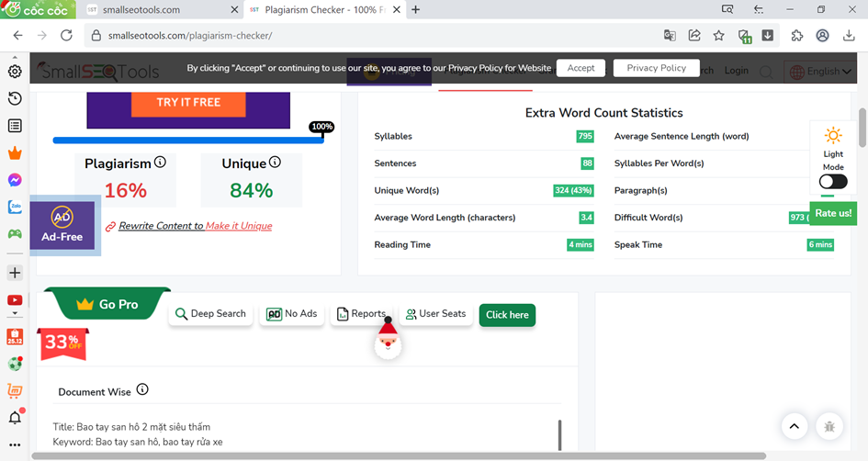Open the browser extensions puzzle icon
The height and width of the screenshot is (461, 868).
(796, 36)
